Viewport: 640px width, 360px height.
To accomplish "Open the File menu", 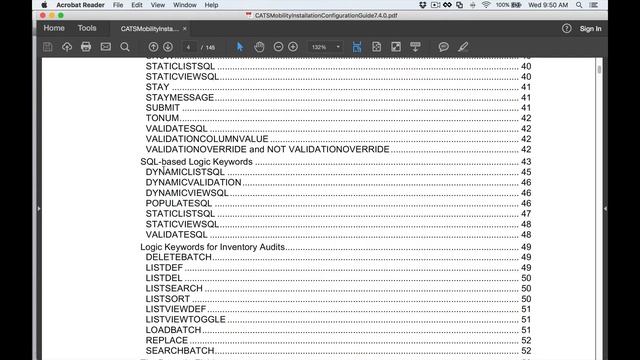I will [118, 5].
